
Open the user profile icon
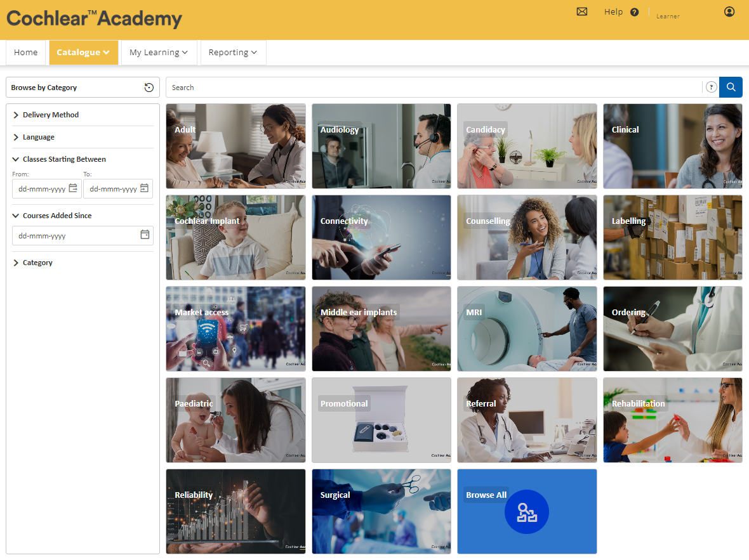tap(729, 11)
